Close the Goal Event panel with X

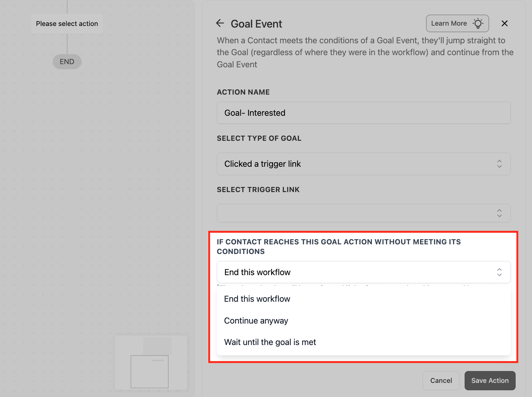tap(504, 23)
